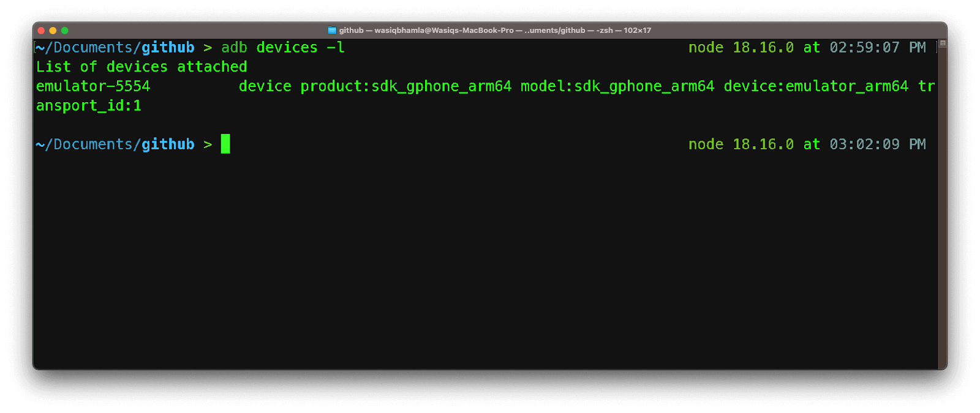Click the 'adb devices -l' command text
Screen dimensions: 980x413
pos(282,48)
